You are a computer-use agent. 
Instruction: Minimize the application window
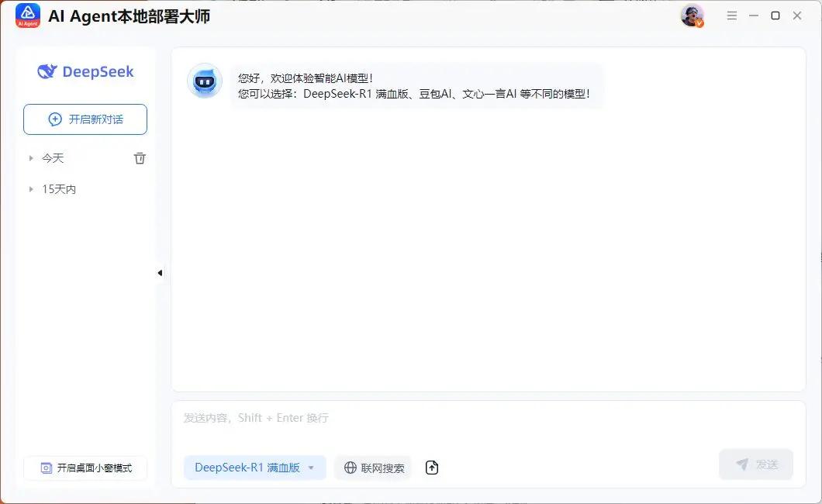point(754,16)
